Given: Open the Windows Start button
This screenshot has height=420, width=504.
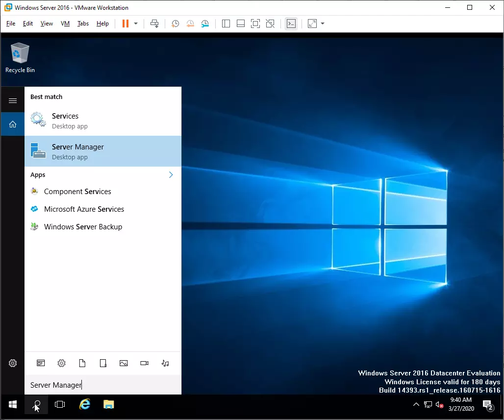Looking at the screenshot, I should coord(13,405).
